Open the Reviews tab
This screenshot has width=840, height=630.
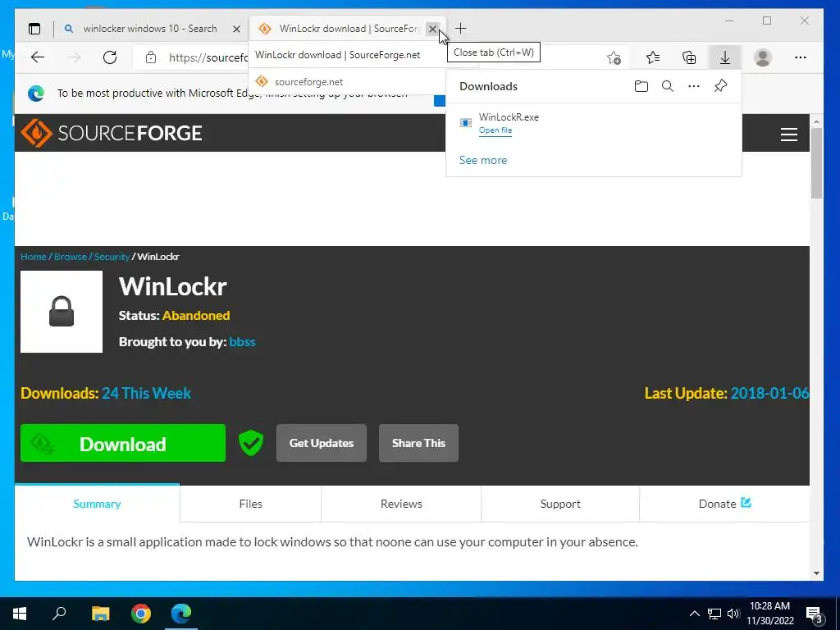[x=401, y=504]
